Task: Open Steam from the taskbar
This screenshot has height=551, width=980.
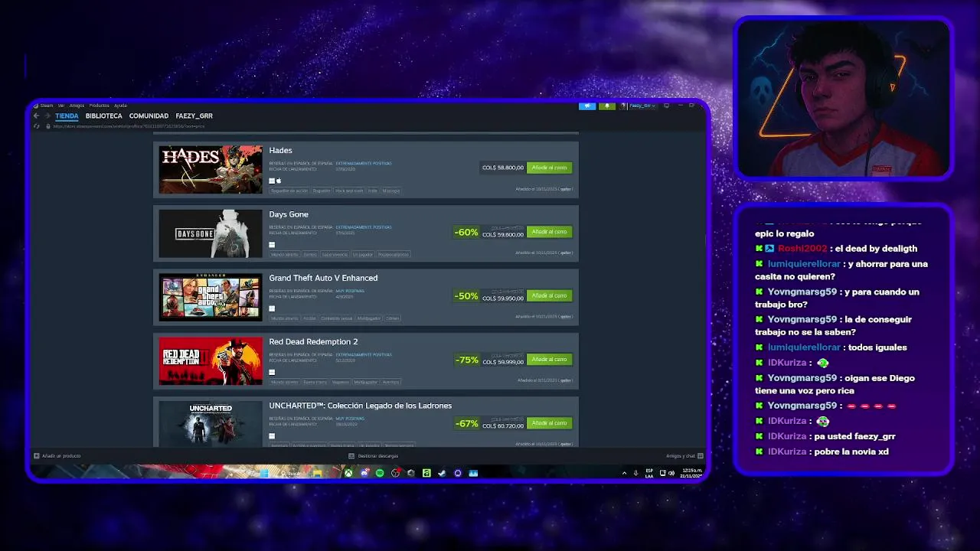Action: point(442,473)
